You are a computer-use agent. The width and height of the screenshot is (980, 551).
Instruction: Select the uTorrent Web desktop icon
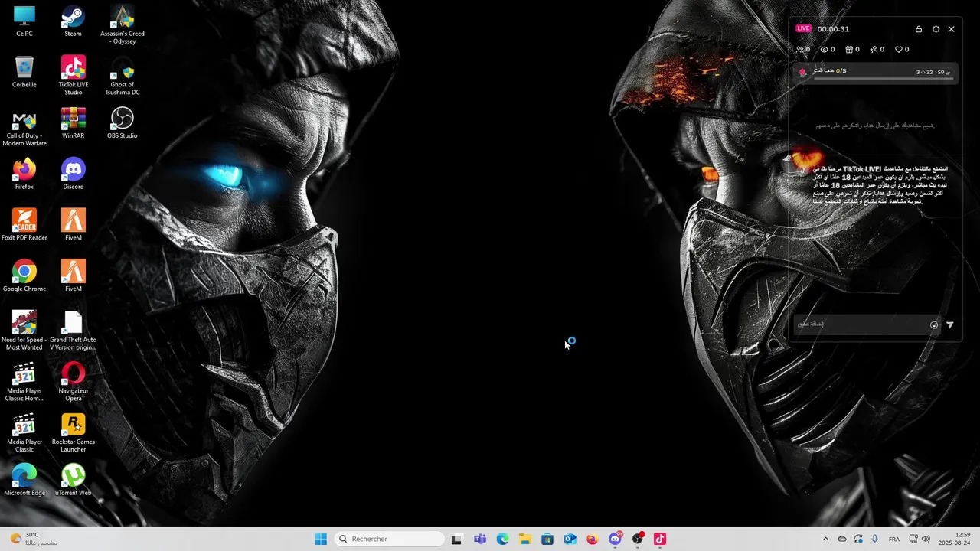(73, 480)
